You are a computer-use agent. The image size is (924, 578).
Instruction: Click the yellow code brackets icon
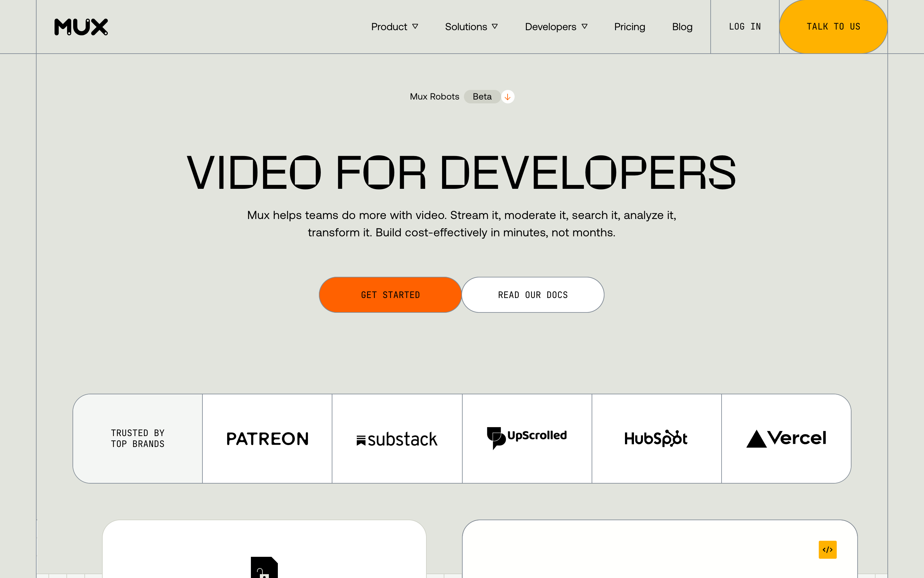[827, 550]
